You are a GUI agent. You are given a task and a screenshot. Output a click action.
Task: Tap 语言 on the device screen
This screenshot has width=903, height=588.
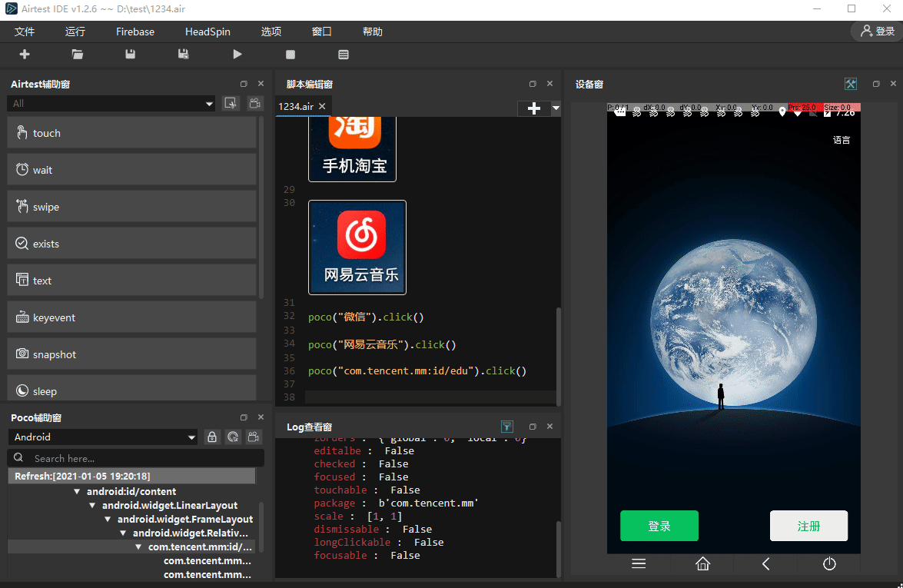[x=842, y=140]
